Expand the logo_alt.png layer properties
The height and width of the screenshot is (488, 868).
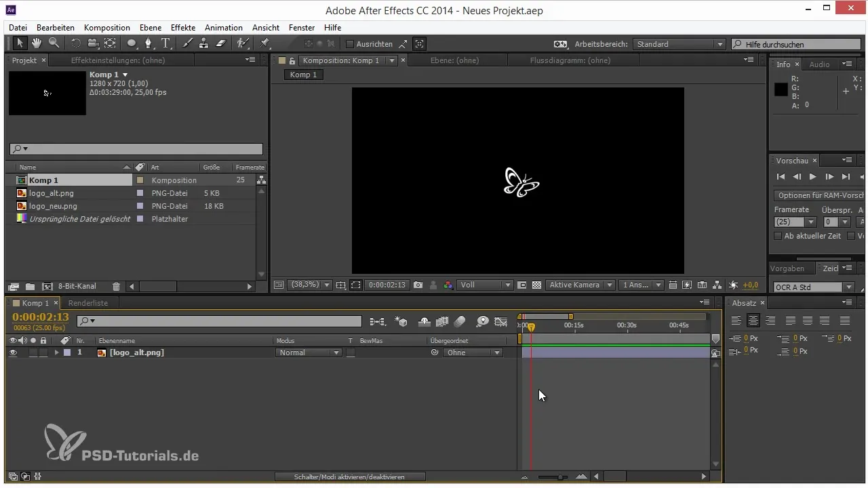[56, 352]
